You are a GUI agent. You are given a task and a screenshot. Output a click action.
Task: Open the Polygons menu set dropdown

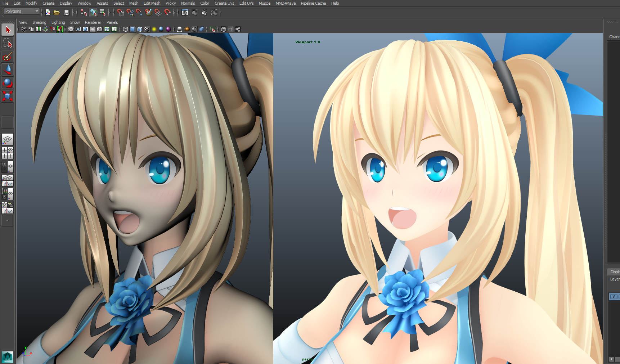click(21, 12)
